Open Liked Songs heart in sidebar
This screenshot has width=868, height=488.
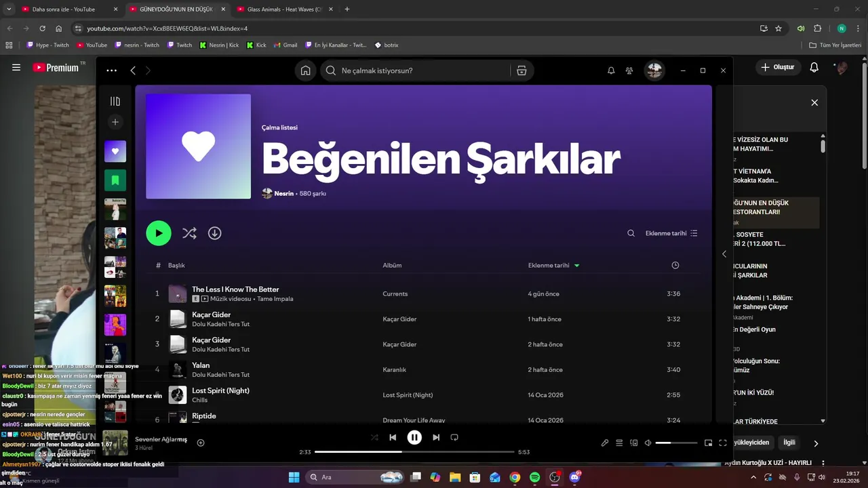[x=115, y=151]
